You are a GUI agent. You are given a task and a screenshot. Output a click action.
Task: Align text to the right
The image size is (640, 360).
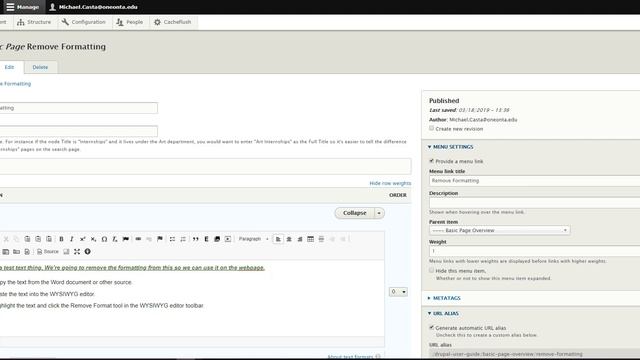300,239
